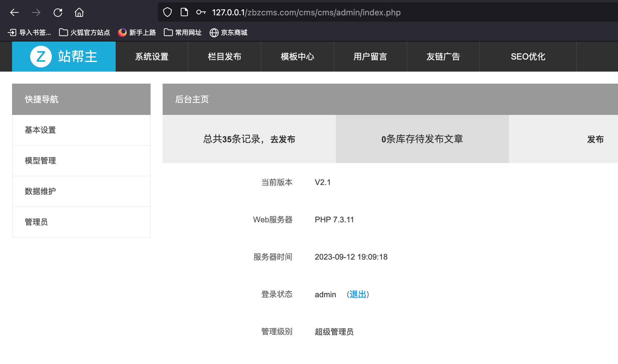Click the page info document icon
Screen dimensions: 618x364
pyautogui.click(x=184, y=12)
